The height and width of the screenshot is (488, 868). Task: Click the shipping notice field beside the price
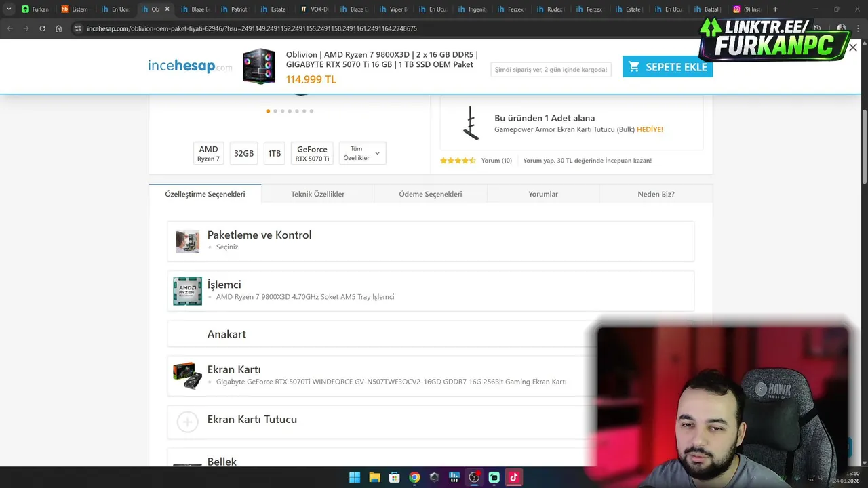[551, 69]
